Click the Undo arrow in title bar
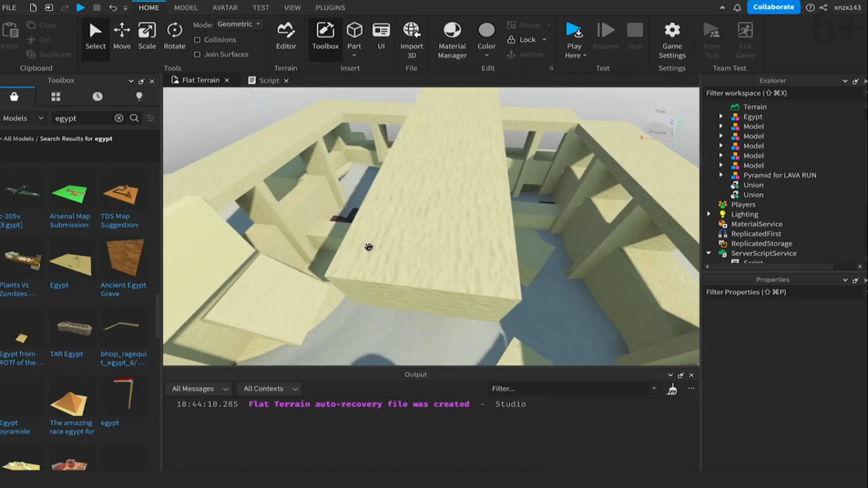 pos(113,8)
